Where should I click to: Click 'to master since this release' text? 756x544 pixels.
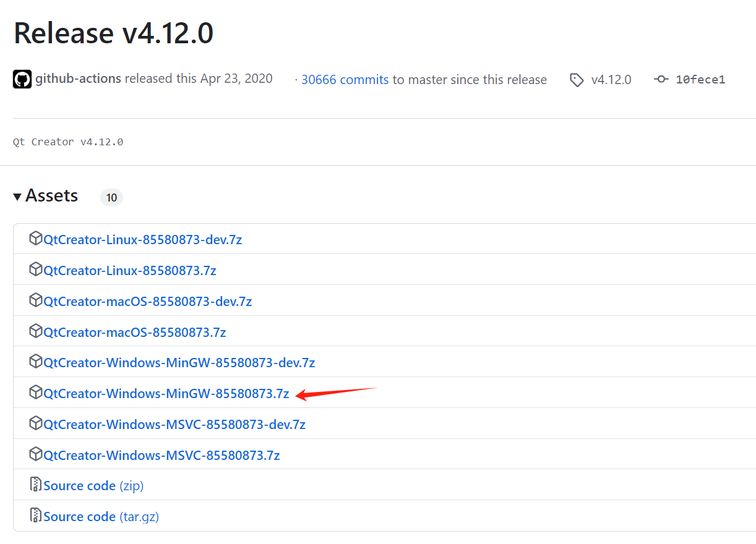[470, 80]
